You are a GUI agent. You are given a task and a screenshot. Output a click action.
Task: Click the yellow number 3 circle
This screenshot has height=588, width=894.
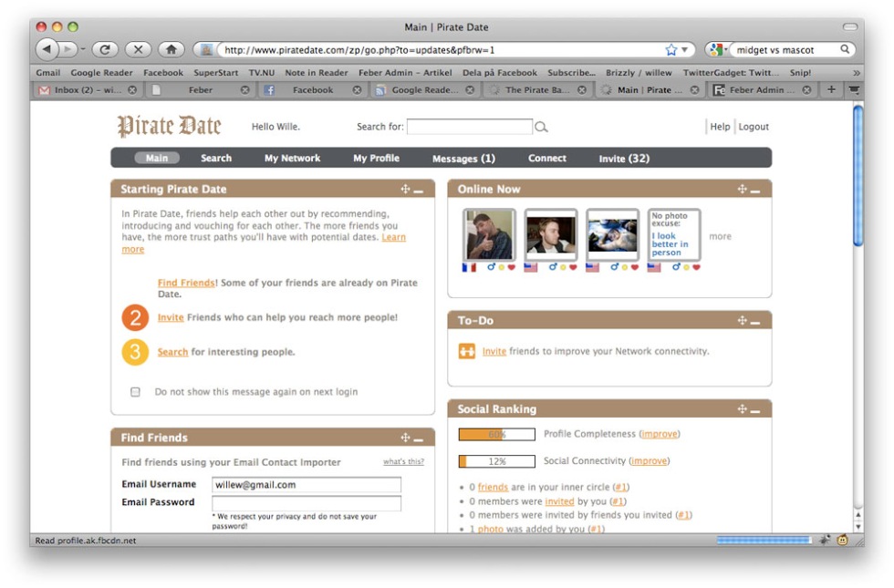point(135,352)
